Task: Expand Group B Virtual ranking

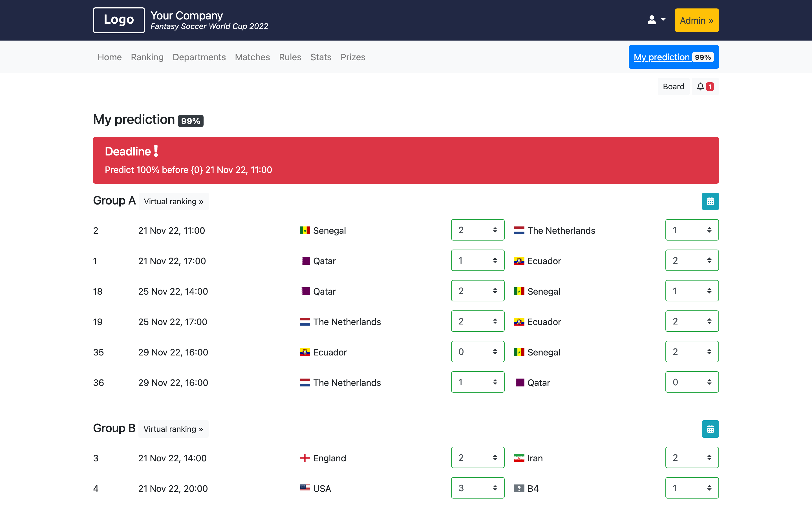Action: pyautogui.click(x=174, y=429)
